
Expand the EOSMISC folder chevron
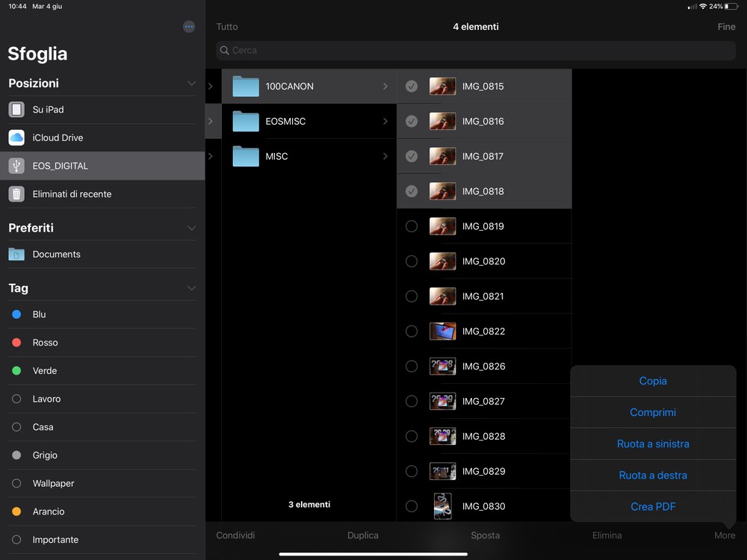[x=385, y=122]
